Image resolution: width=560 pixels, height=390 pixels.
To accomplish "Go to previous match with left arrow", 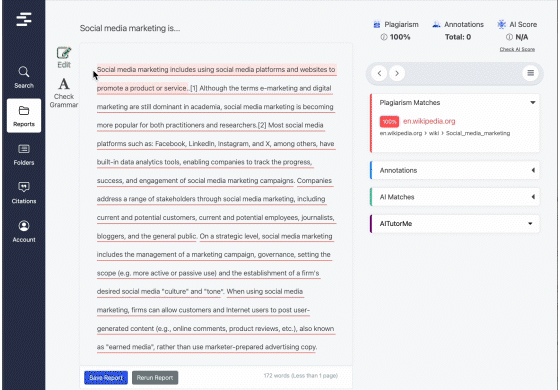I will (x=379, y=73).
